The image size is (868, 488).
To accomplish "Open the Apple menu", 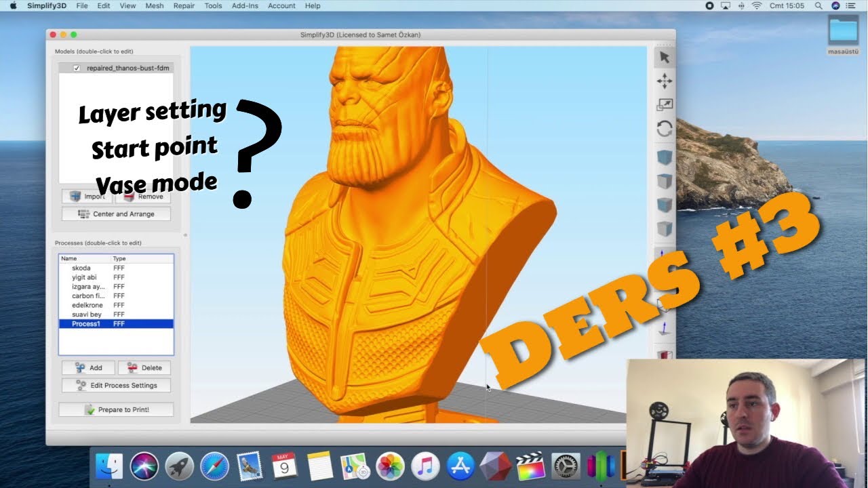I will pos(13,5).
